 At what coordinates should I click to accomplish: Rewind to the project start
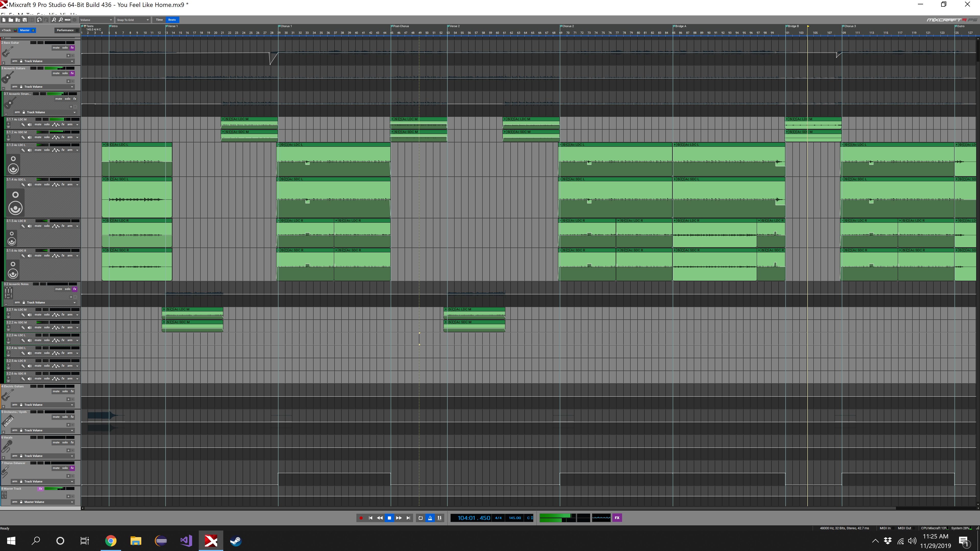[370, 518]
